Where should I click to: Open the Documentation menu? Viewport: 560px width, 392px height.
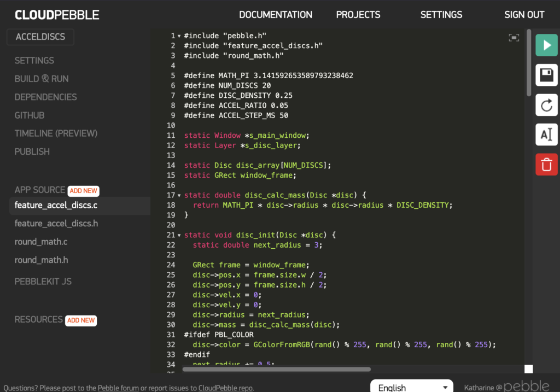[276, 15]
